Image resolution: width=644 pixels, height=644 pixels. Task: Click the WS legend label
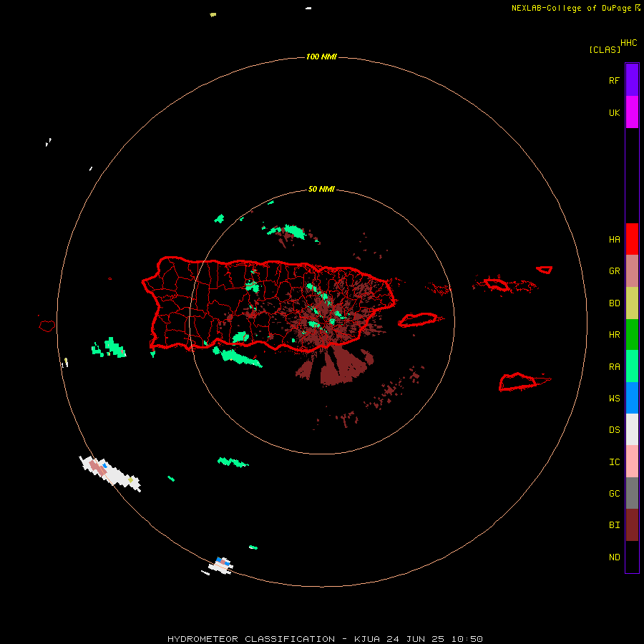(x=614, y=399)
